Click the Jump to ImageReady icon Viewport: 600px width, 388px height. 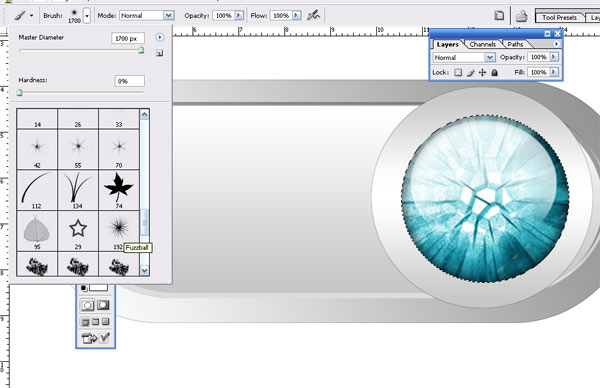pos(89,338)
